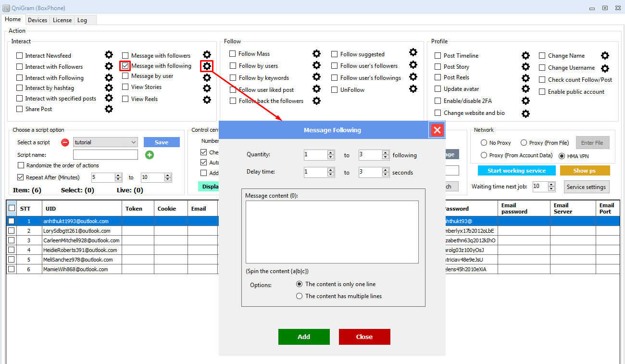Close Message Following dialog with red X
Screen dimensions: 625x364
(437, 130)
